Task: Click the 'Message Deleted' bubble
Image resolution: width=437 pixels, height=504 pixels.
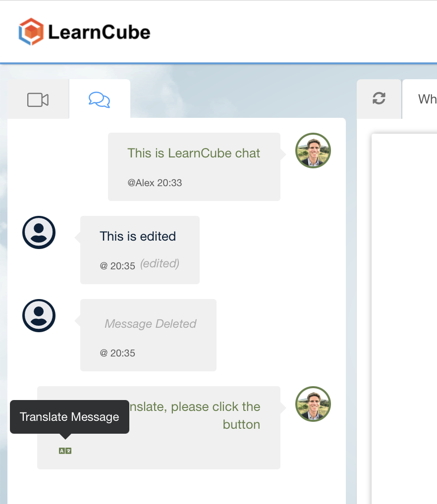Action: (x=148, y=335)
